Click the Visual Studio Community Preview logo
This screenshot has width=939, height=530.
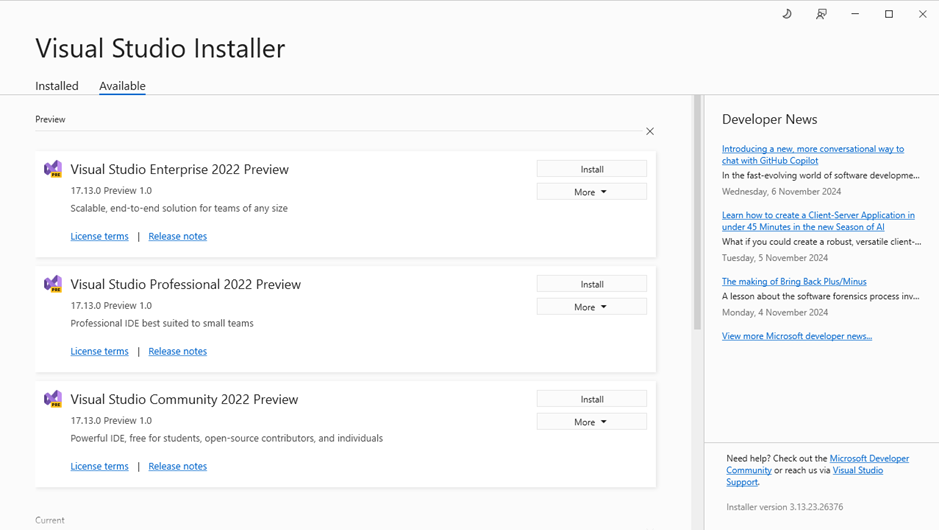(x=53, y=399)
